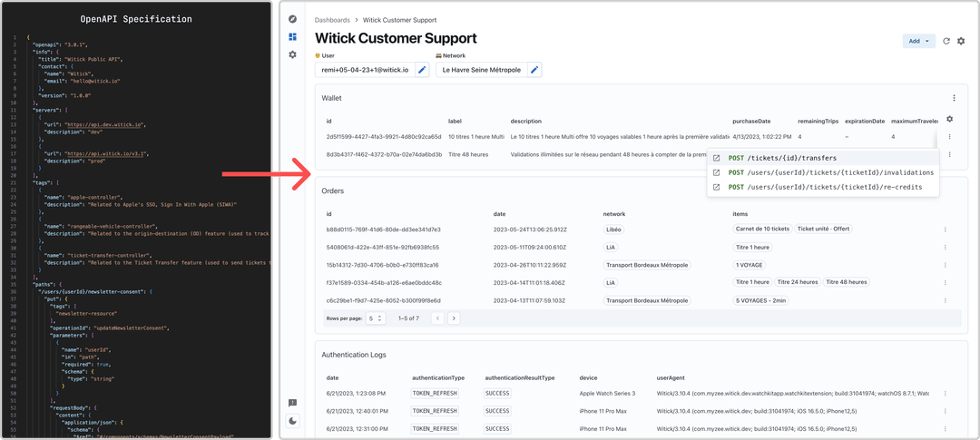Click the 1 VOYAGE item chip
The image size is (980, 440).
(750, 265)
